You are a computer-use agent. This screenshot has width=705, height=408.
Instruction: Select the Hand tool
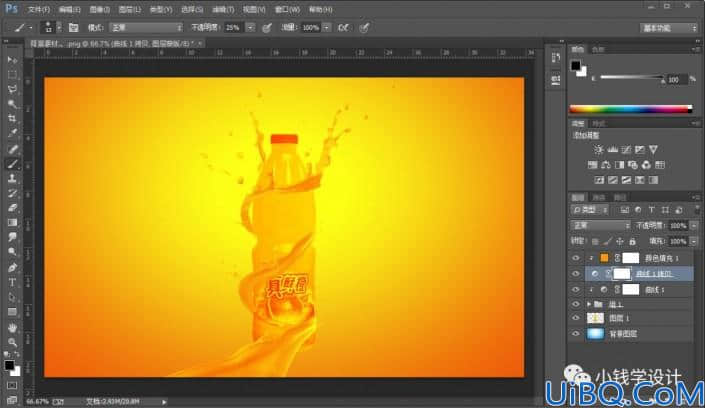tap(12, 327)
